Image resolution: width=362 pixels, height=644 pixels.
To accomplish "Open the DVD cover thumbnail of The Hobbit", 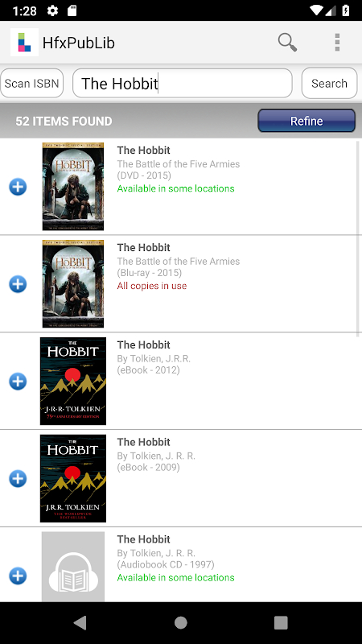I will click(x=73, y=187).
